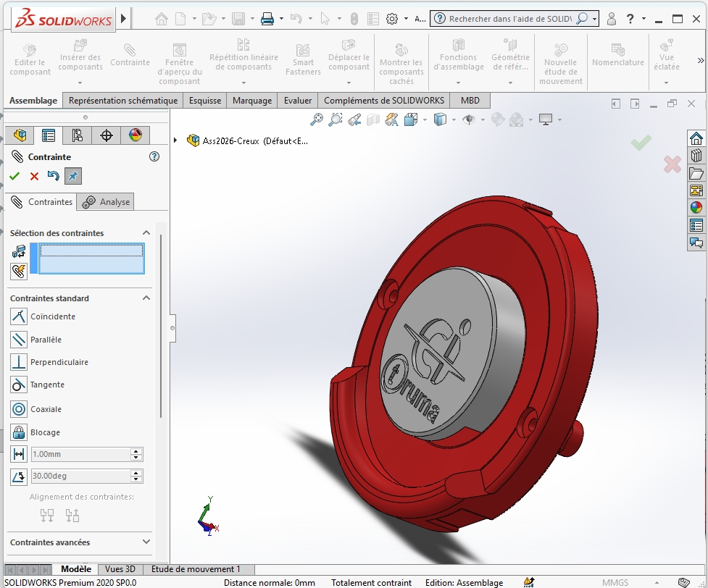Open the ConfigurationManager panel tab

[x=78, y=135]
